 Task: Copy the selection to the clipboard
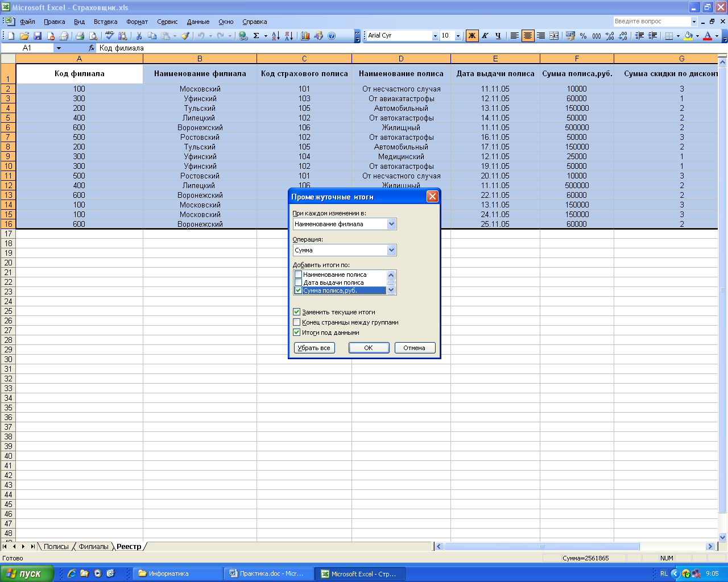152,36
